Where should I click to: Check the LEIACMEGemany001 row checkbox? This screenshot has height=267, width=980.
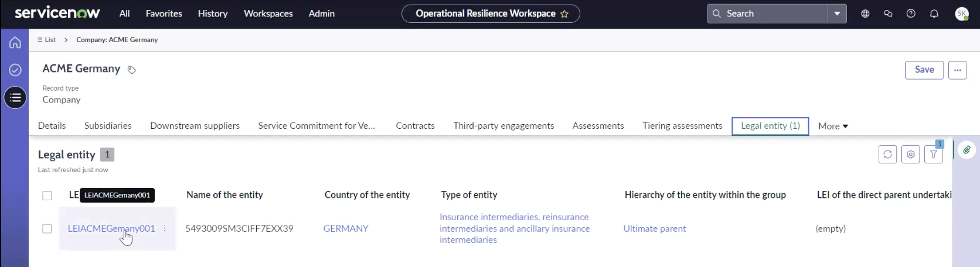click(x=47, y=229)
